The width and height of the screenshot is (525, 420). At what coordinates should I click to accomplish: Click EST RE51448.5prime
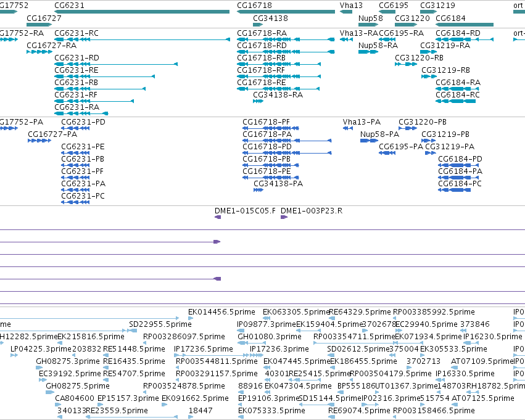tap(106, 355)
